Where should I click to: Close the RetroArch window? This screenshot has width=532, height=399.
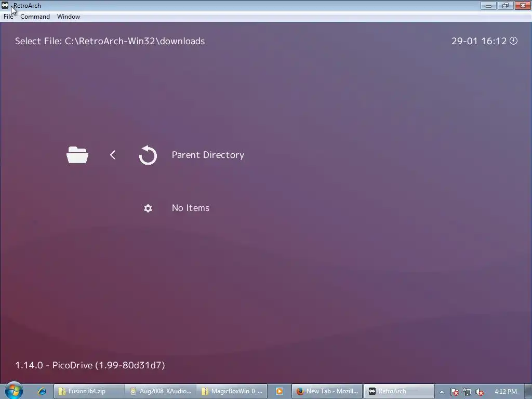coord(523,5)
